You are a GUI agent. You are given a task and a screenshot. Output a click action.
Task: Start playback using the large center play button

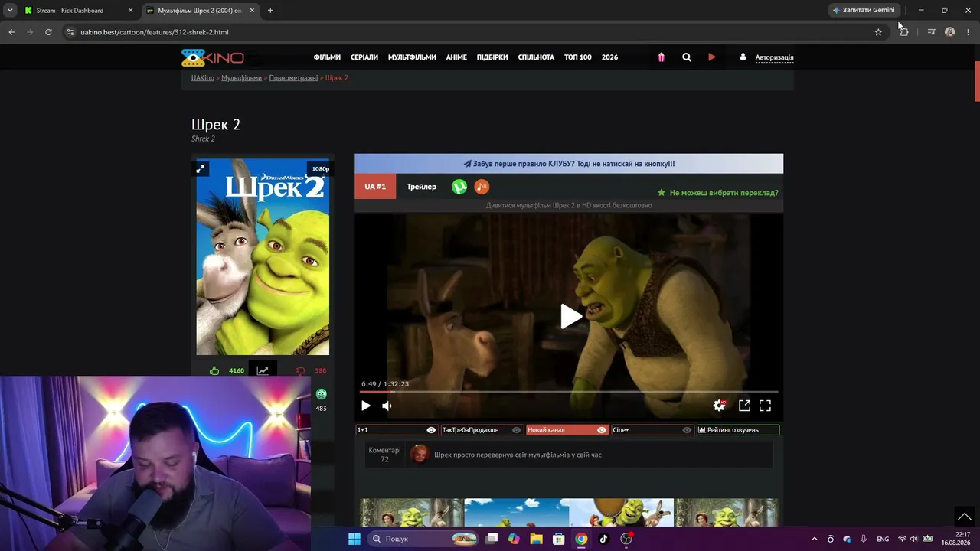coord(570,316)
